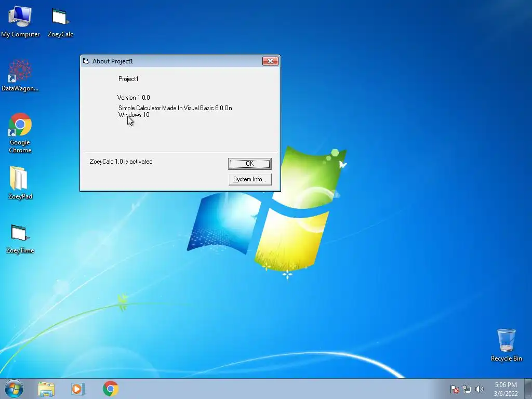Open the Windows Start orb

14,389
